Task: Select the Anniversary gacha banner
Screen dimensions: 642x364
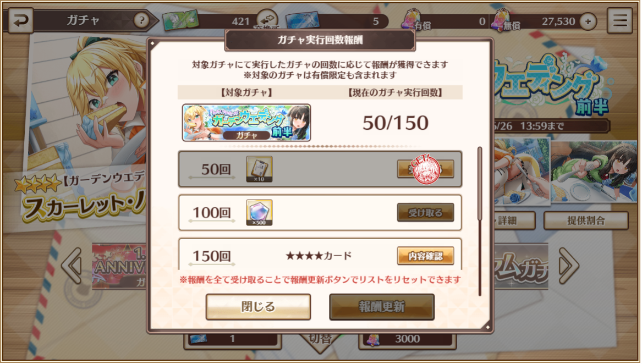Action: tap(119, 267)
